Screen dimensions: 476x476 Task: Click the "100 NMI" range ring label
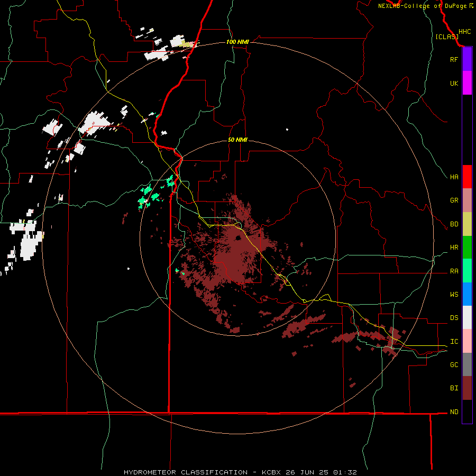[237, 42]
